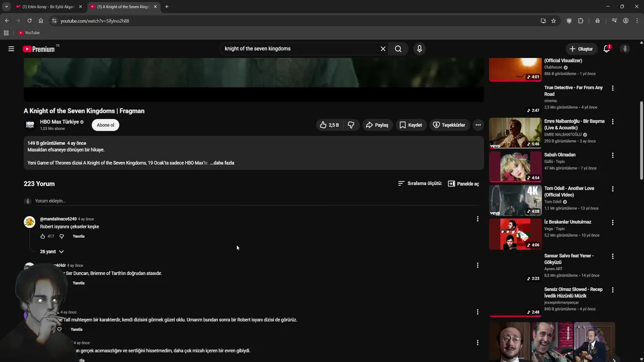Click the search text field

click(299, 49)
